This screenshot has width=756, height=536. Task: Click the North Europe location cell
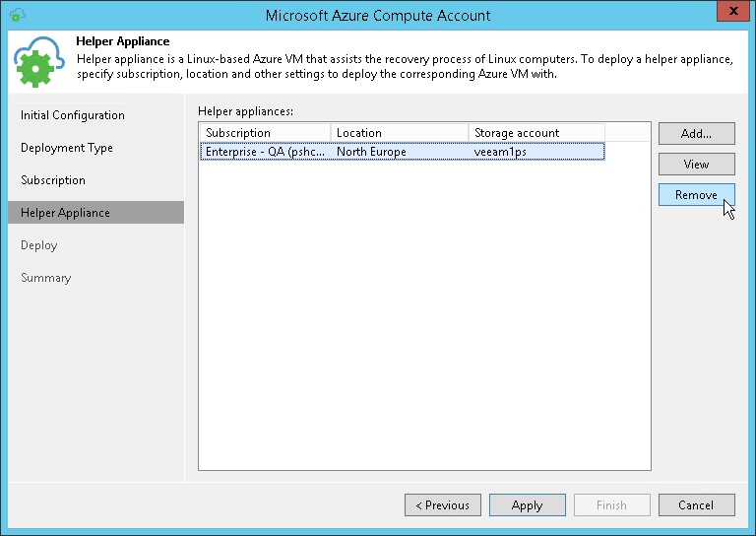click(x=371, y=152)
